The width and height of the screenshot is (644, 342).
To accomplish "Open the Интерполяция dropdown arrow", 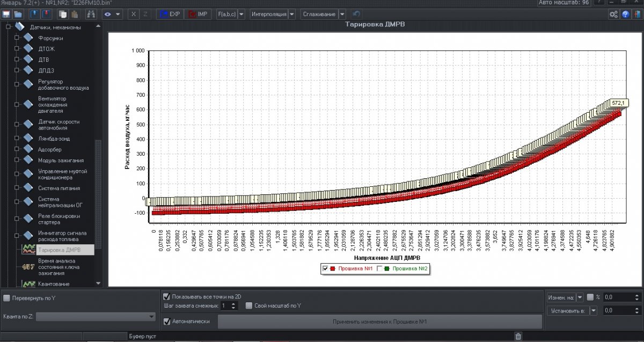I will click(291, 14).
